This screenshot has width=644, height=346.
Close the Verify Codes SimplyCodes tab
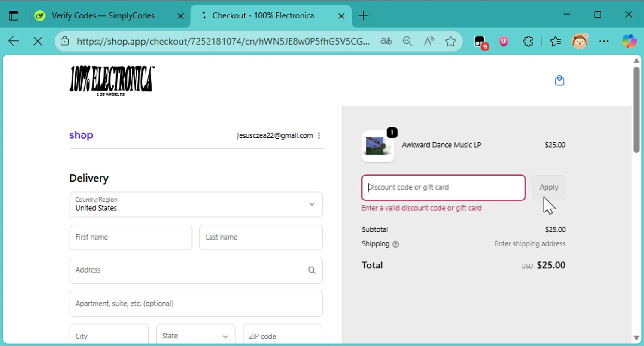click(181, 16)
